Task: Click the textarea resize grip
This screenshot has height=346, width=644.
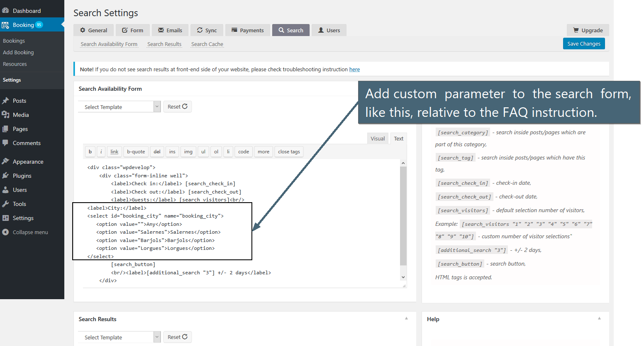Action: [404, 286]
